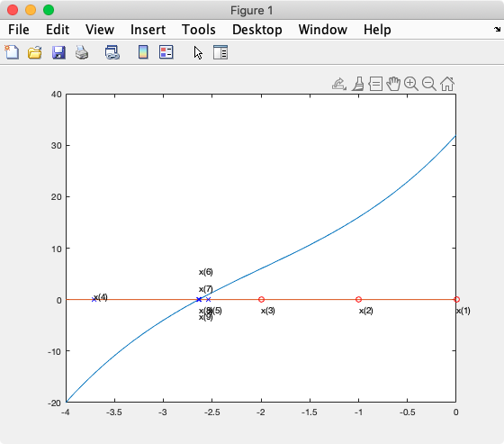Click the x(7) text label

pos(206,289)
